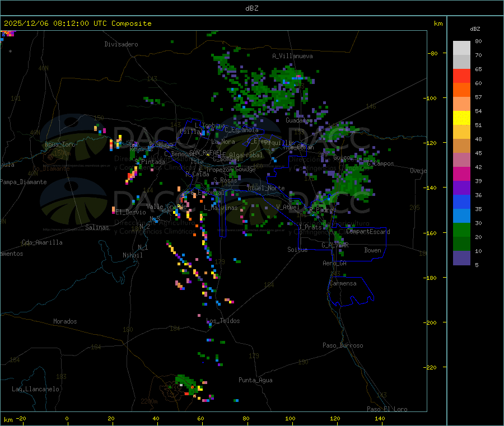This screenshot has height=426, width=504.
Task: Click the 0 km horizontal axis tick
Action: (x=67, y=419)
